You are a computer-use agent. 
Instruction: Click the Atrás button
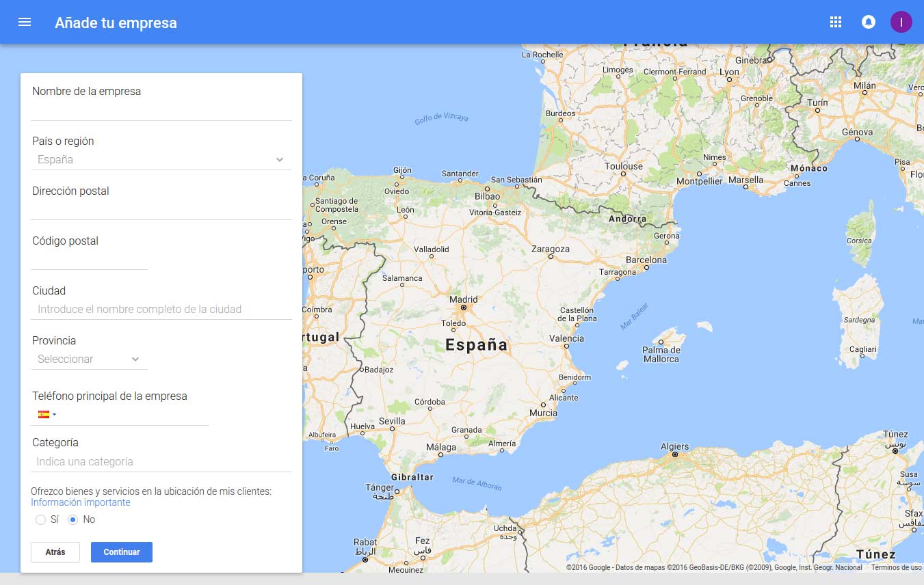pyautogui.click(x=55, y=552)
